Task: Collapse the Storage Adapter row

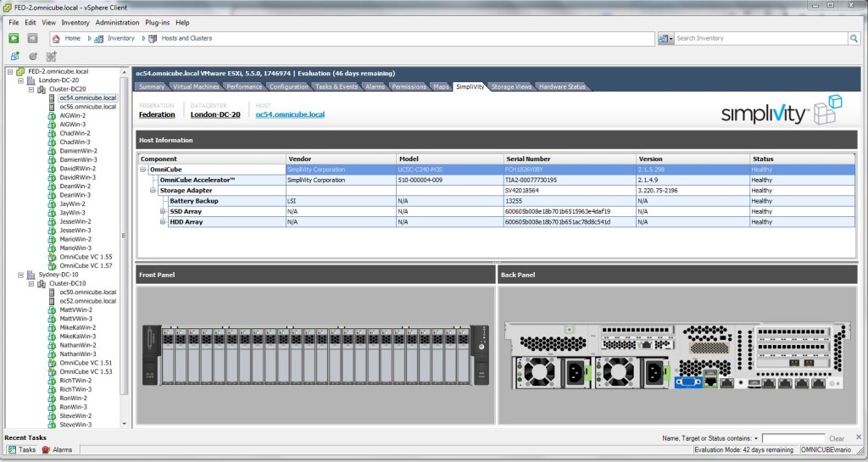Action: click(153, 191)
